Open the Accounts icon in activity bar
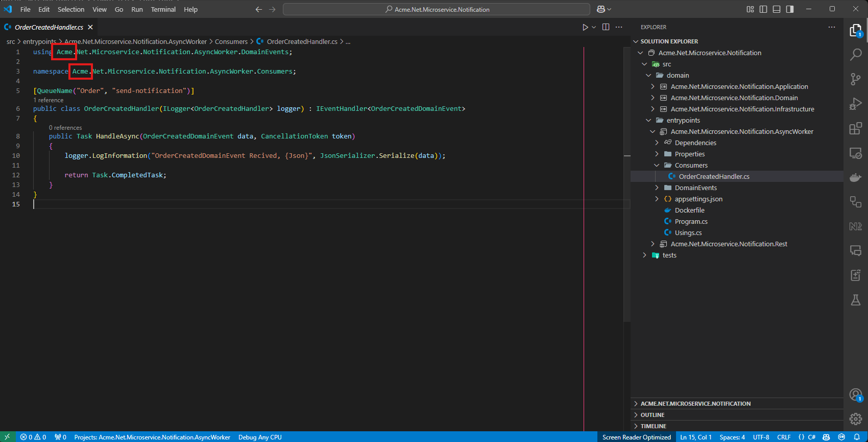Image resolution: width=868 pixels, height=442 pixels. [856, 394]
